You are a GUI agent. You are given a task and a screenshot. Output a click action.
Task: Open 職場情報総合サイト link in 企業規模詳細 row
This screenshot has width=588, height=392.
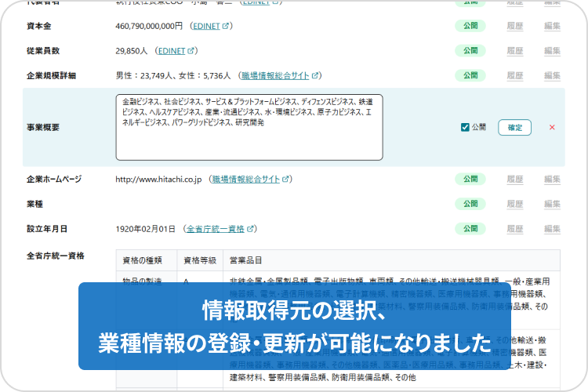tap(275, 76)
